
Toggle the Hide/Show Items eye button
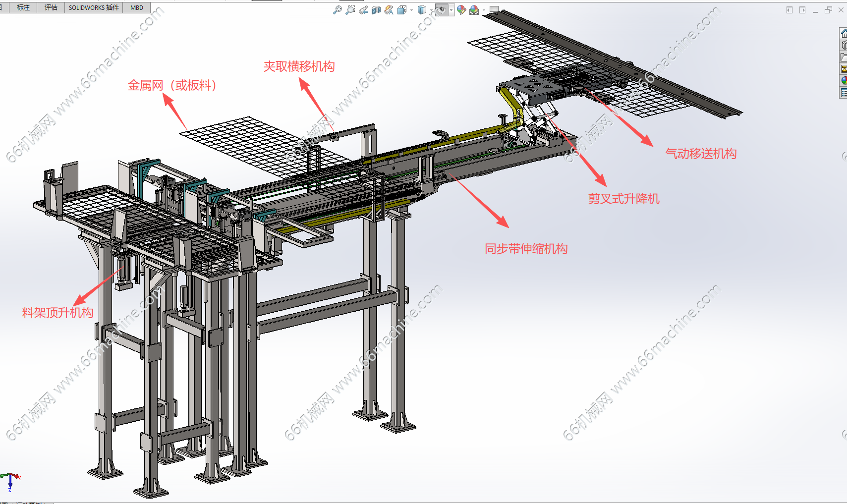tap(442, 10)
